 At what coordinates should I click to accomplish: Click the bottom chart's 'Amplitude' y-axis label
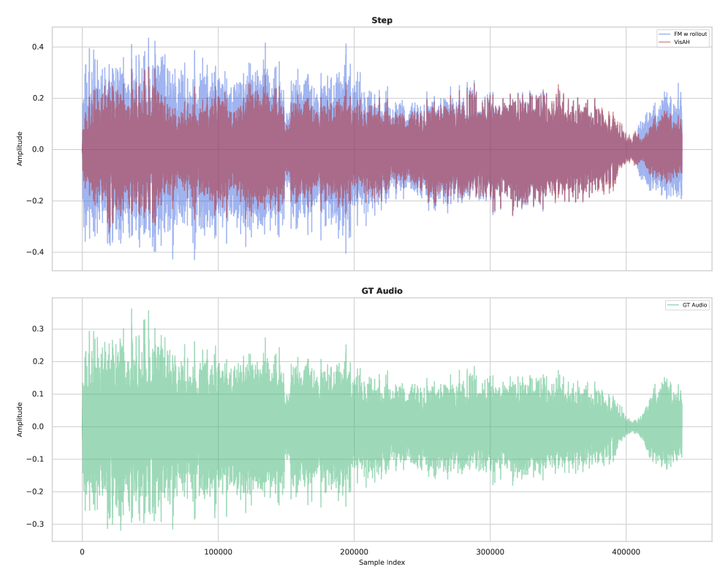tap(20, 419)
